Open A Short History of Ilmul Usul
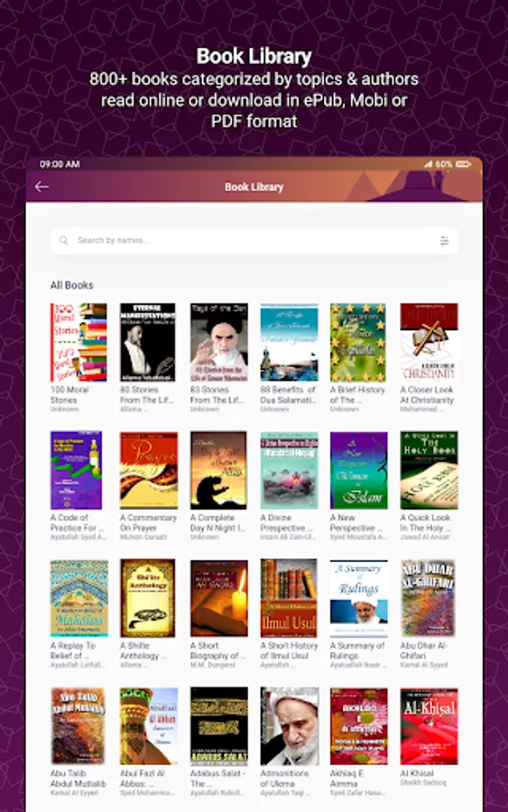This screenshot has height=812, width=508. tap(289, 598)
